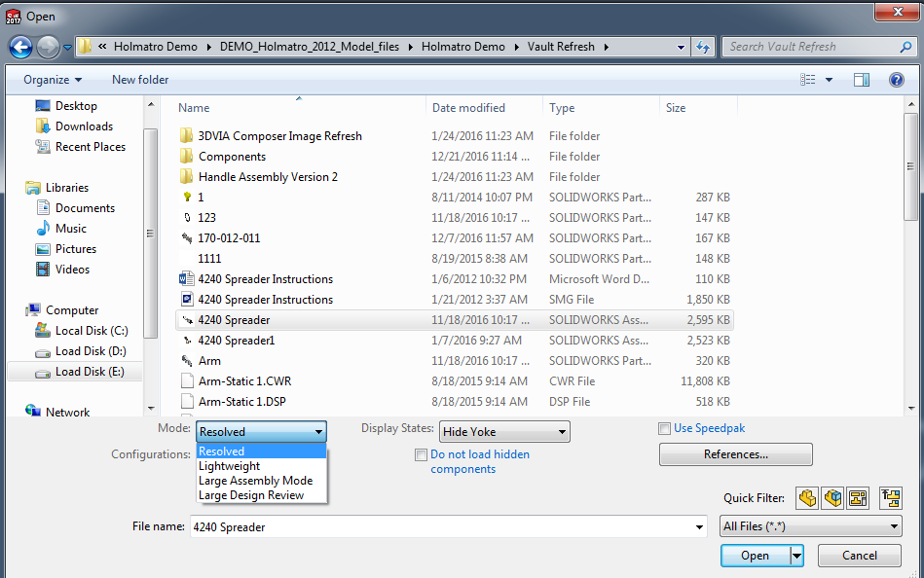
Task: Refresh the Vault Refresh folder listing
Action: click(704, 47)
